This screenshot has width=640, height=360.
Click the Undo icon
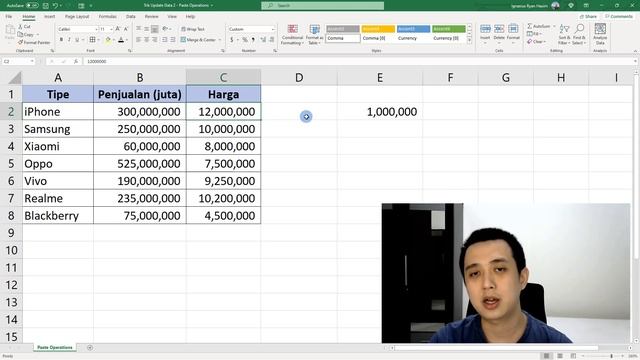click(56, 6)
